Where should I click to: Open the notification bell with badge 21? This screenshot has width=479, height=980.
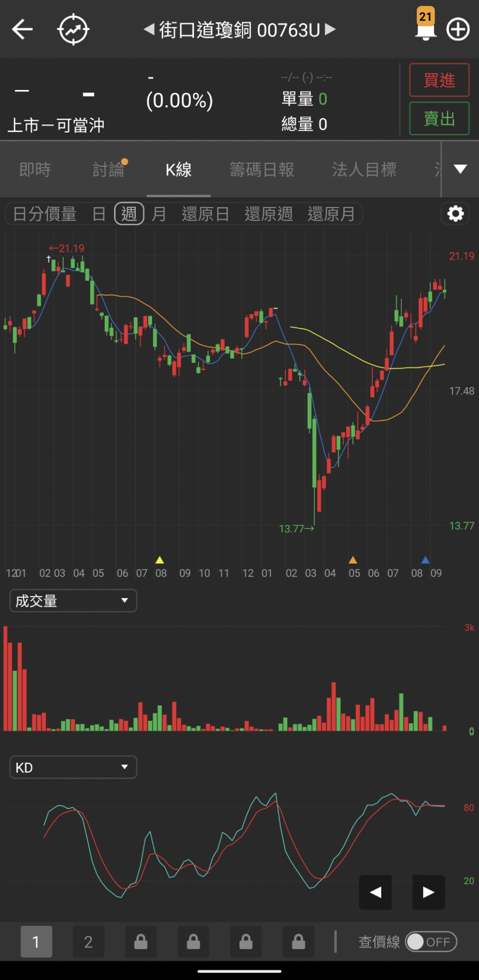pyautogui.click(x=425, y=25)
